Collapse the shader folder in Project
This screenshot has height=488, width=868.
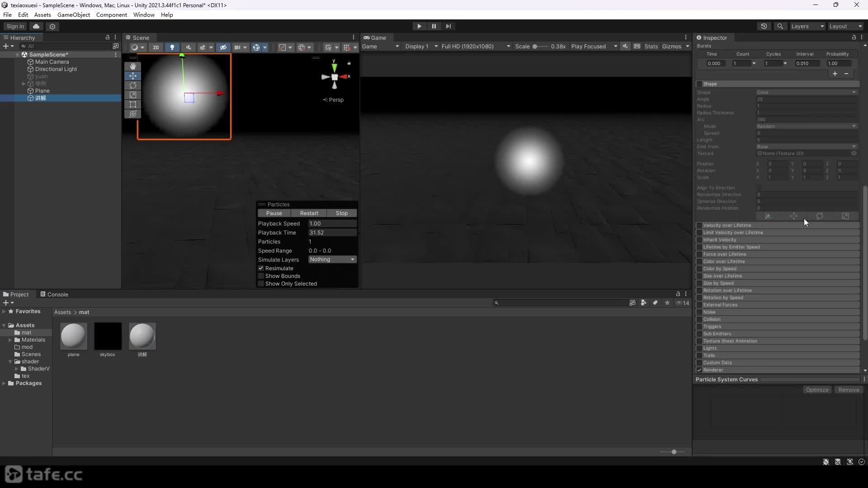[x=10, y=361]
